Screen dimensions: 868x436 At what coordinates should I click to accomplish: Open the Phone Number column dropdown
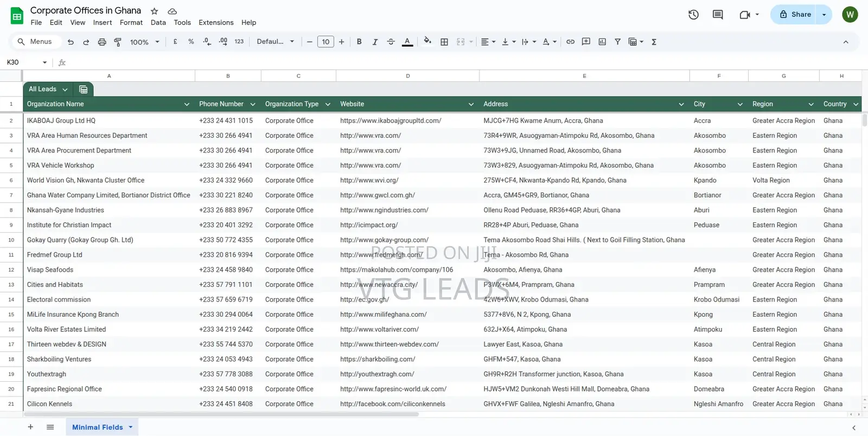pyautogui.click(x=253, y=104)
